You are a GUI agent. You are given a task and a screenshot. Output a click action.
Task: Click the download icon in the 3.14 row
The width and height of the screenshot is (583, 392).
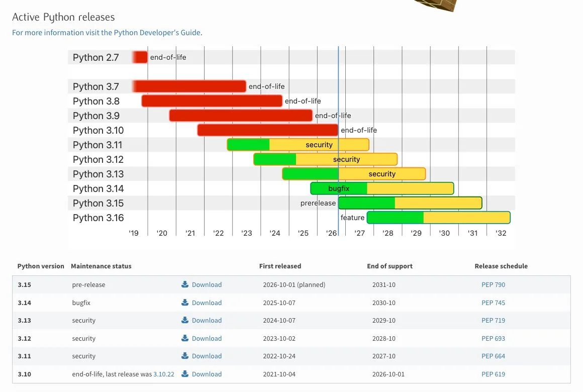(x=185, y=303)
